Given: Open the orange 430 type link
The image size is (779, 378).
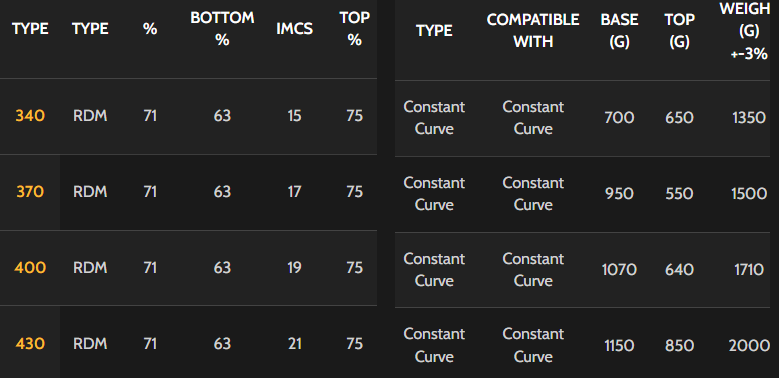Looking at the screenshot, I should click(30, 344).
